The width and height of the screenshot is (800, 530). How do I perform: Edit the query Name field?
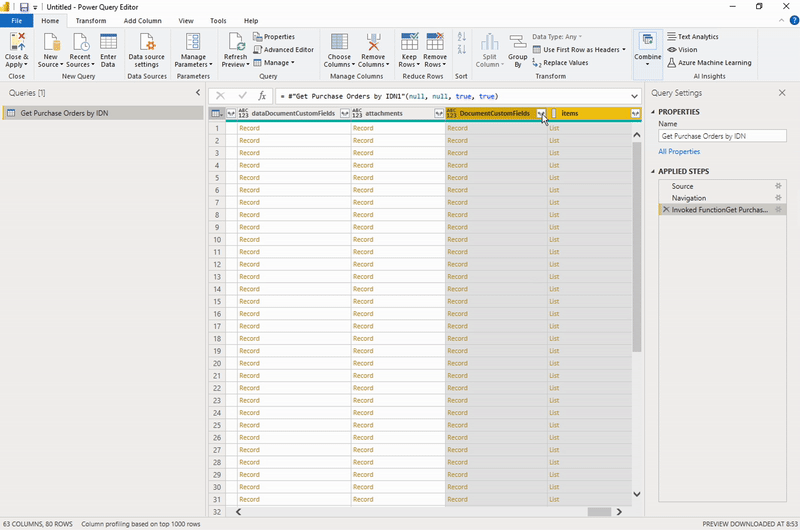tap(722, 136)
